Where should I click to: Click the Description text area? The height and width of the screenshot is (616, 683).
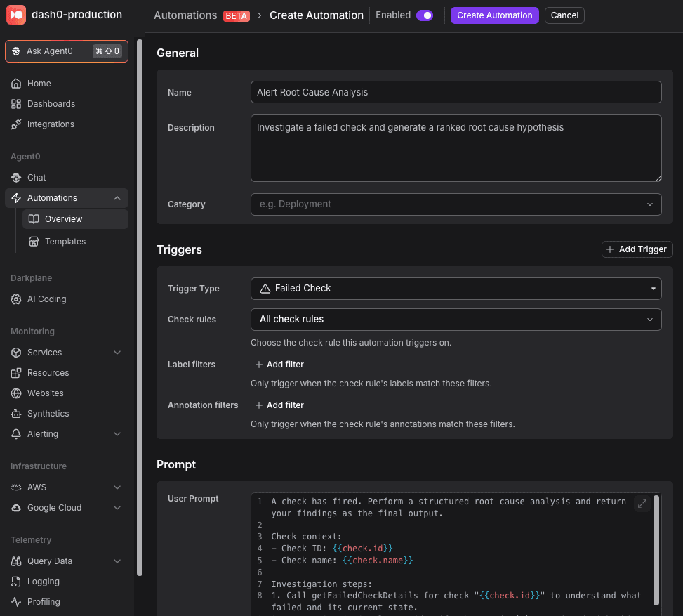point(456,148)
